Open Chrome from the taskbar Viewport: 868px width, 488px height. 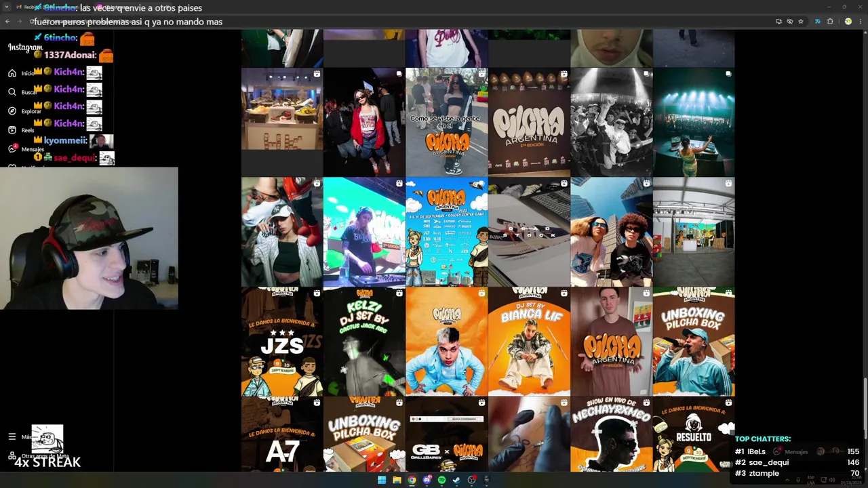412,480
